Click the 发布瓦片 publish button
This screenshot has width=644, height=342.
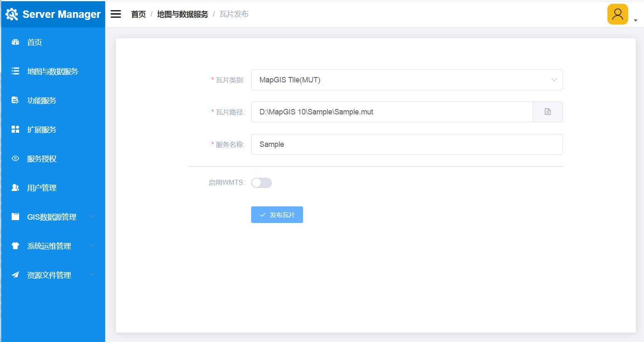point(277,215)
